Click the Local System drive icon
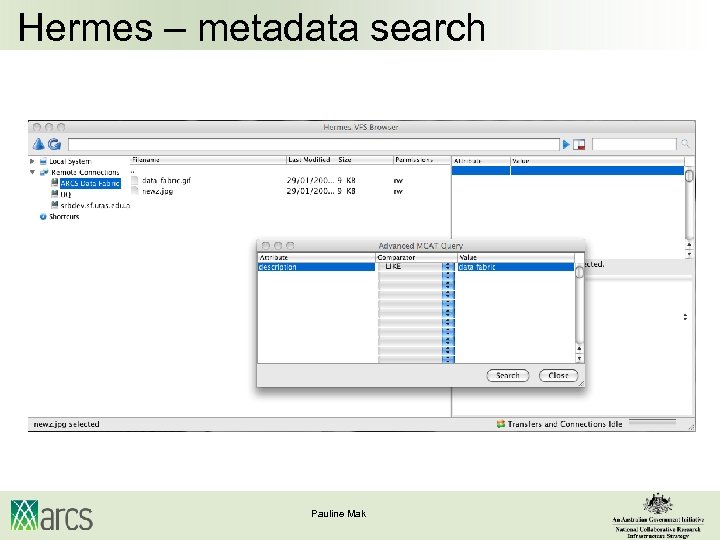This screenshot has height=540, width=720. [43, 161]
